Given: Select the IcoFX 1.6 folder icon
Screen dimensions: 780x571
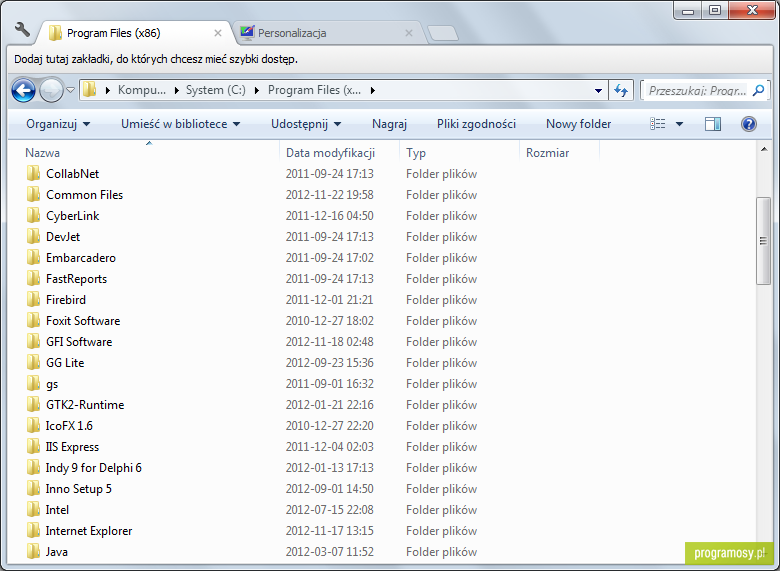Looking at the screenshot, I should click(x=33, y=426).
